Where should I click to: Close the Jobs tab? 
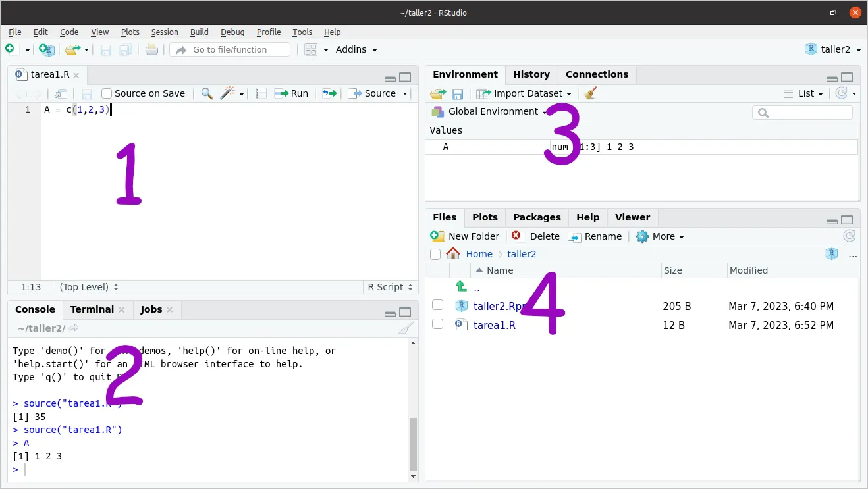pos(169,309)
